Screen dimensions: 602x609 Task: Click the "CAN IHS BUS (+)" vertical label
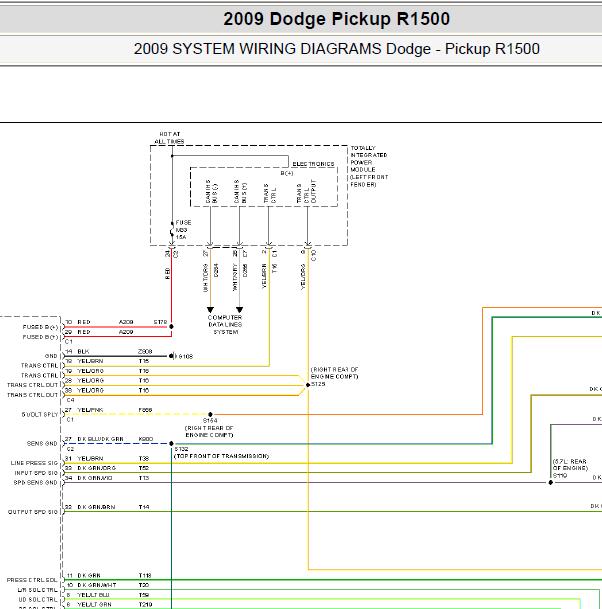point(240,191)
